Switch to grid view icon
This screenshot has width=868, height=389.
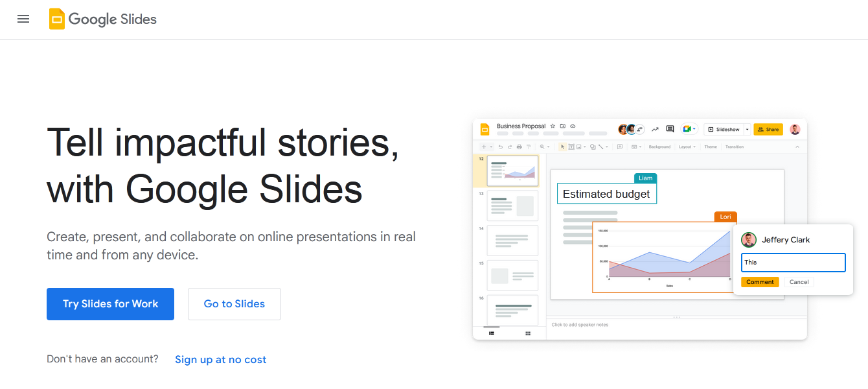tap(528, 333)
